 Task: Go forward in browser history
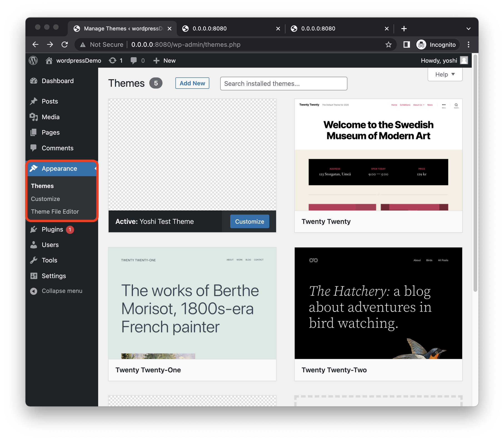coord(50,44)
